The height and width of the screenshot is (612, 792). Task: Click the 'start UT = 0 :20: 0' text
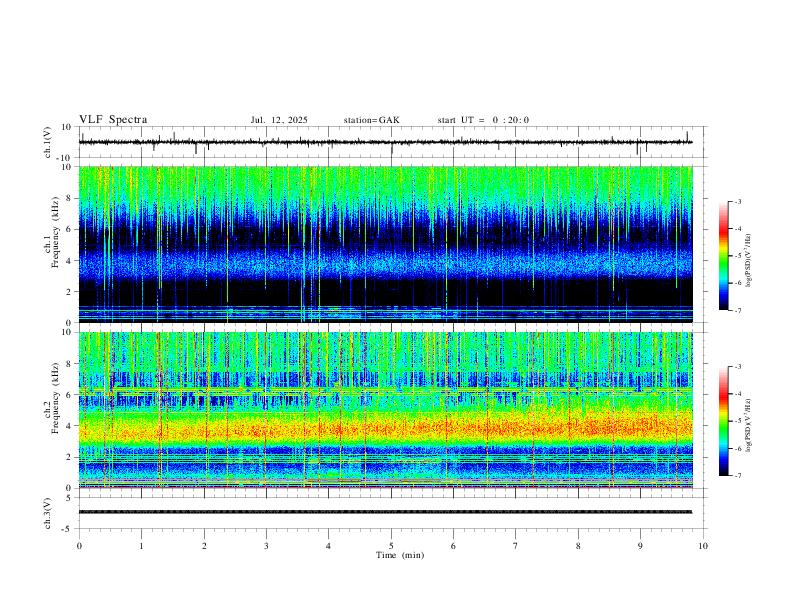click(x=483, y=120)
